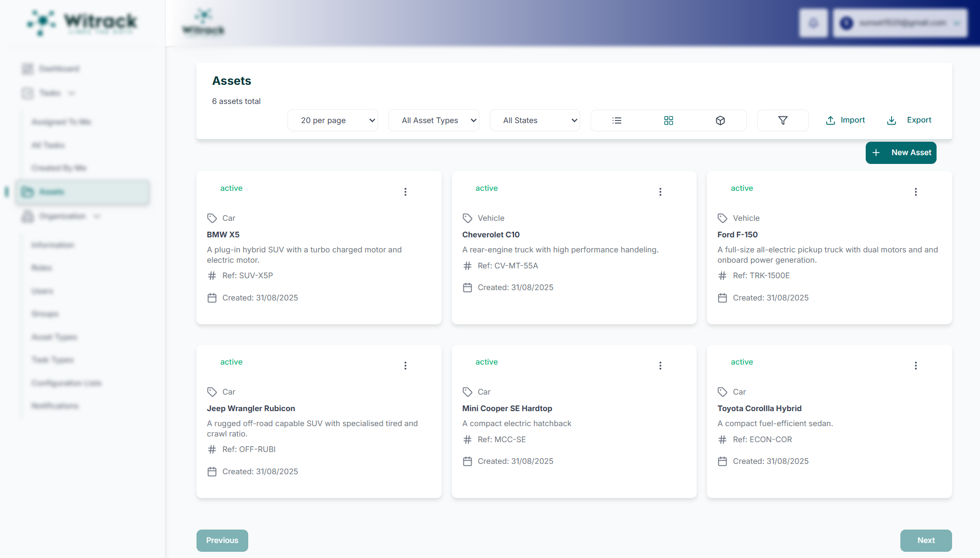This screenshot has height=558, width=980.
Task: Open the filter funnel options
Action: pos(782,120)
